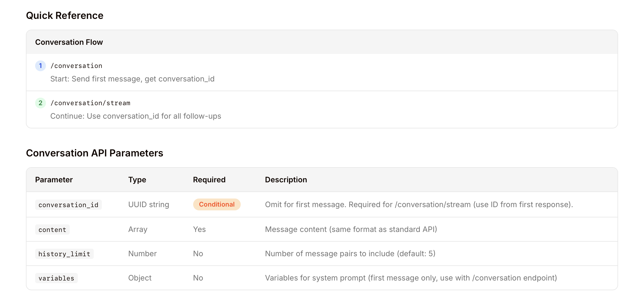The height and width of the screenshot is (308, 644).
Task: Click the step 1 numbered badge
Action: click(40, 66)
